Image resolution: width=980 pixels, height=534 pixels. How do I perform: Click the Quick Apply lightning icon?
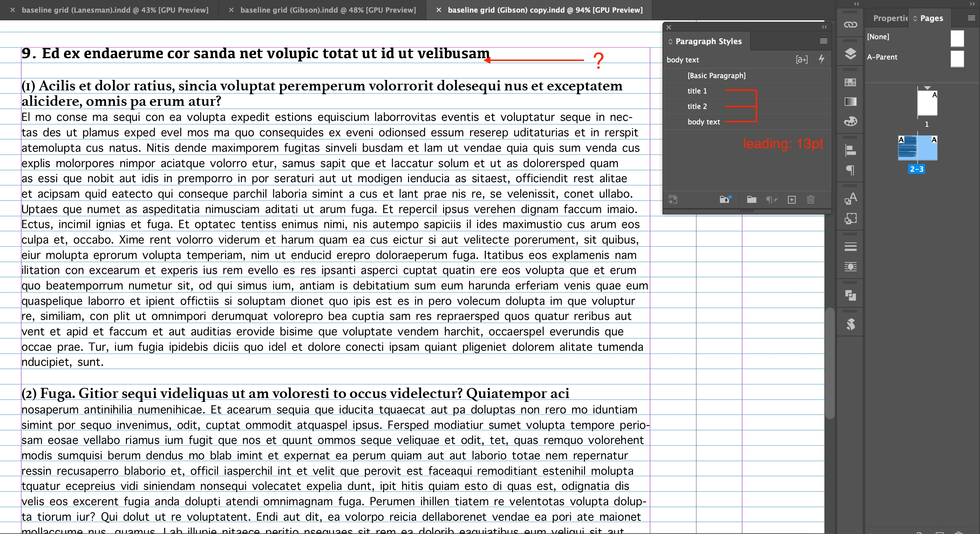pos(821,59)
